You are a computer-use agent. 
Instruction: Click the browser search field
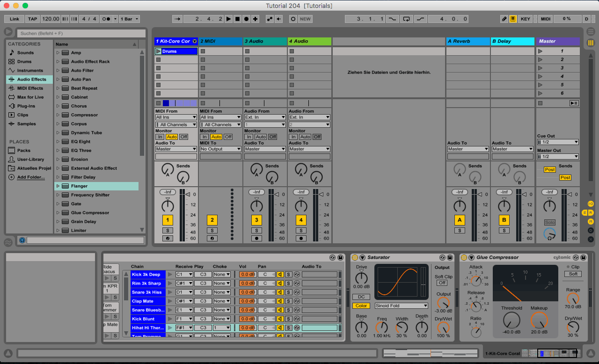point(81,34)
